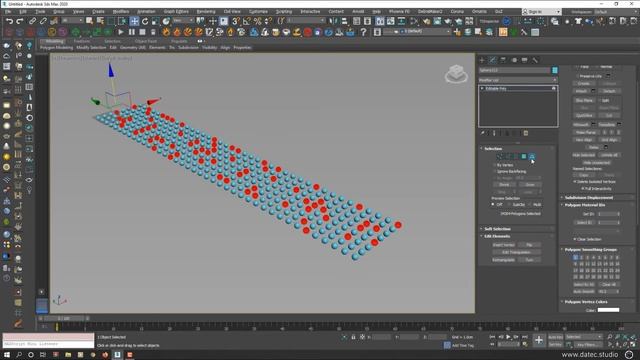Screen dimensions: 640x360
Task: Open the Graph Editors menu
Action: pyautogui.click(x=176, y=12)
